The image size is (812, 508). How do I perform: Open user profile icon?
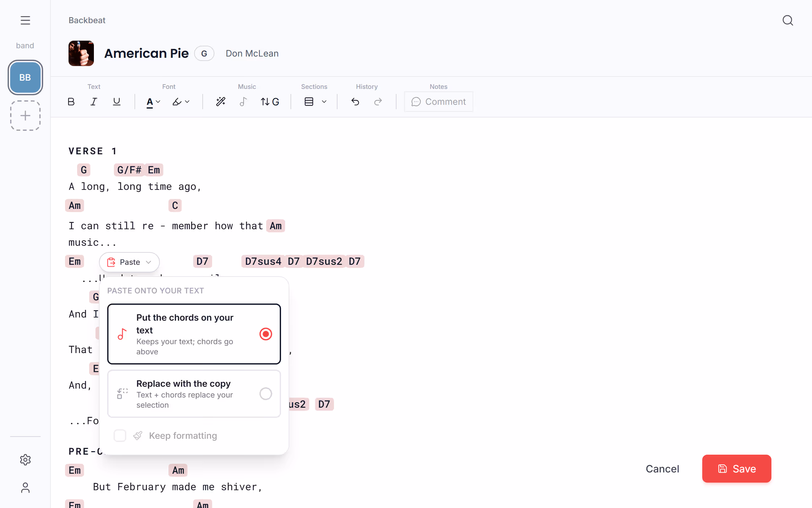tap(25, 488)
